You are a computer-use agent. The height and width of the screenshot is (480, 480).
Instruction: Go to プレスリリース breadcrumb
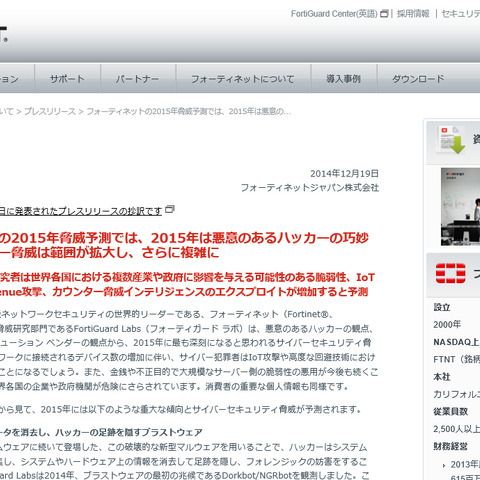point(50,111)
